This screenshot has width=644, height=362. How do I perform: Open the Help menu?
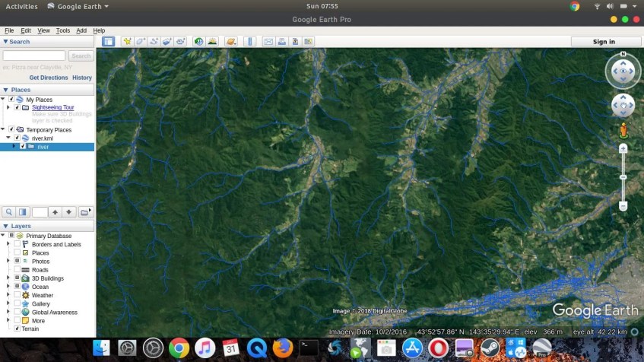point(99,30)
